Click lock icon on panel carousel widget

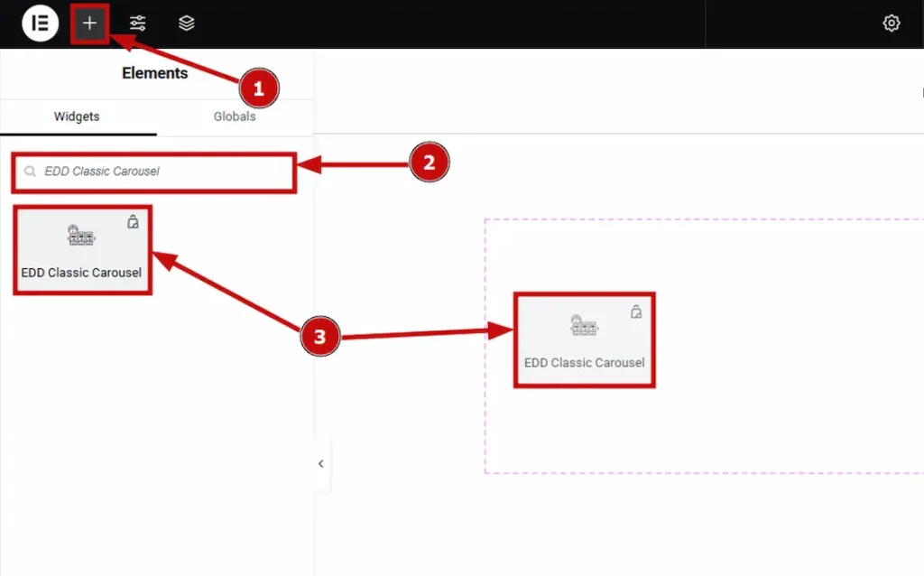click(134, 222)
